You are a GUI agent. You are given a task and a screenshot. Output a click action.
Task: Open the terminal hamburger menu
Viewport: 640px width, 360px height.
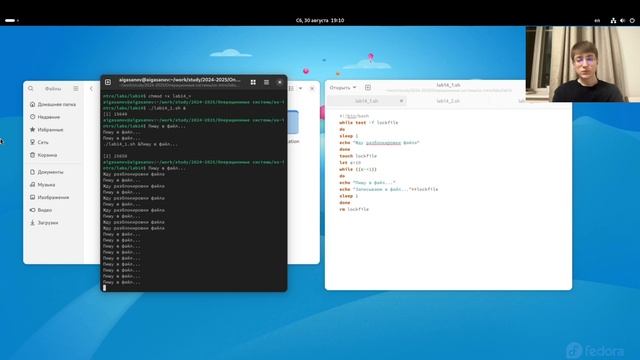click(x=267, y=82)
